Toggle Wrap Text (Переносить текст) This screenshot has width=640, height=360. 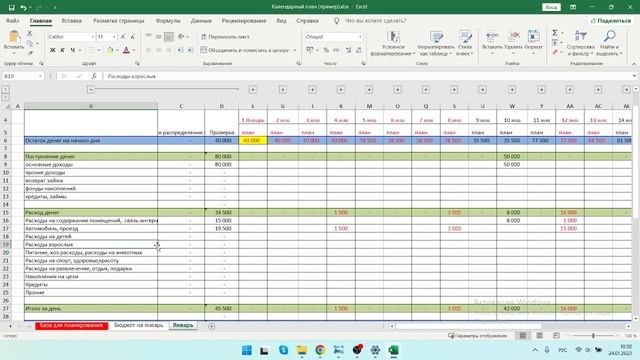[225, 37]
